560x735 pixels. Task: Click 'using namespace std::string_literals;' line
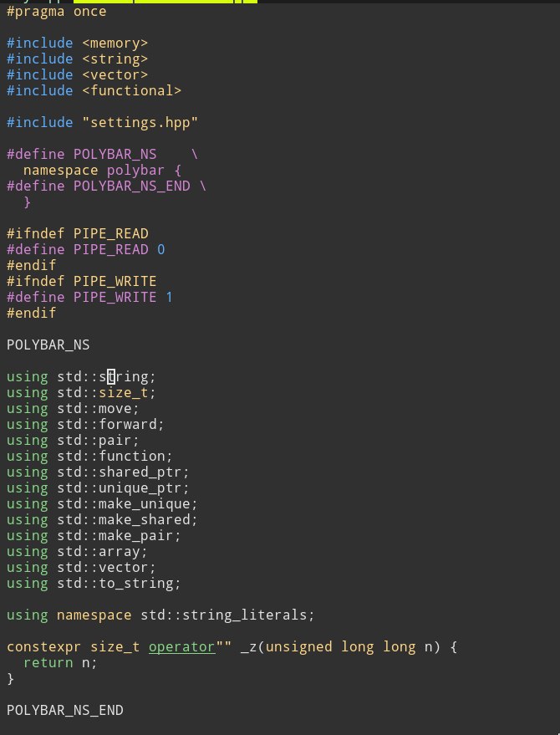[160, 615]
